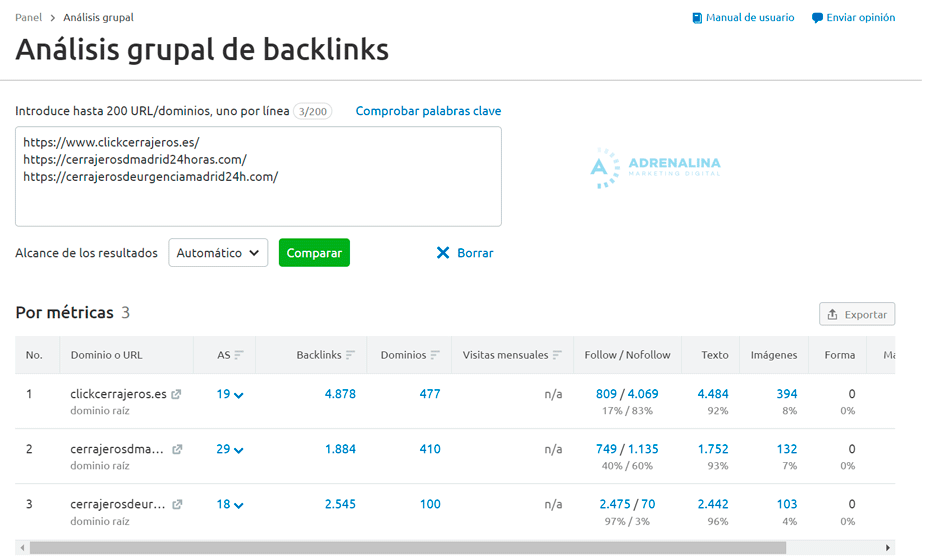Go to Panel breadcrumb
940x559 pixels.
coord(29,17)
